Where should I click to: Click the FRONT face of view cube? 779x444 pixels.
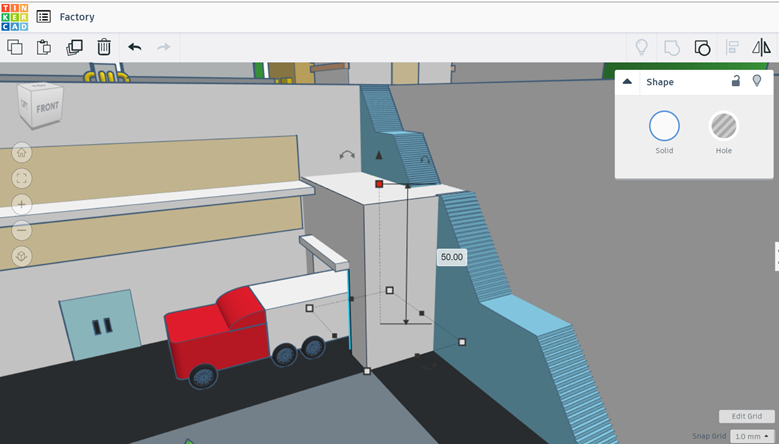click(47, 107)
